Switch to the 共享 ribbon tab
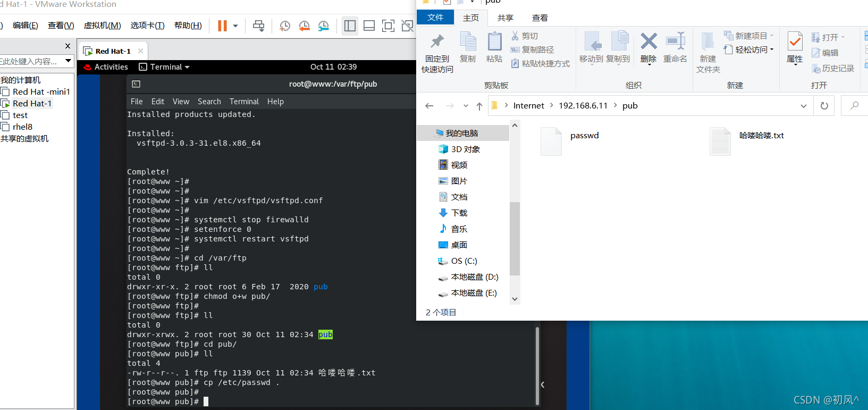 click(x=505, y=18)
